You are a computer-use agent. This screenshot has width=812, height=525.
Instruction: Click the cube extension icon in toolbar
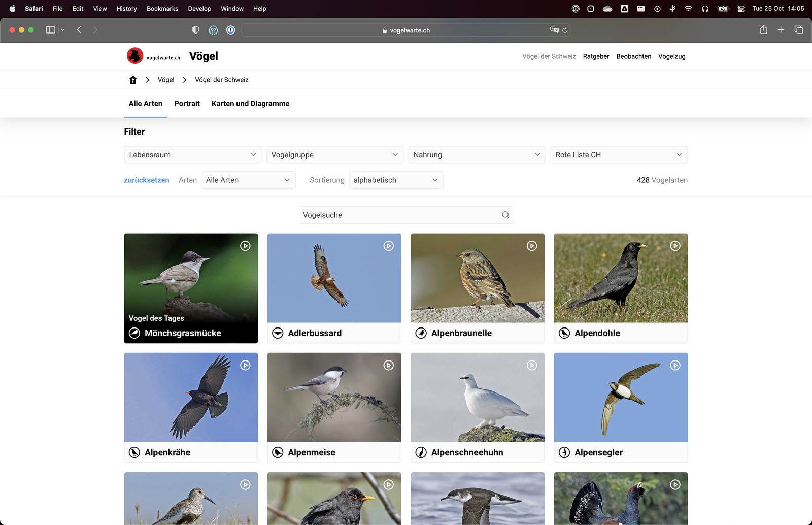pos(213,30)
